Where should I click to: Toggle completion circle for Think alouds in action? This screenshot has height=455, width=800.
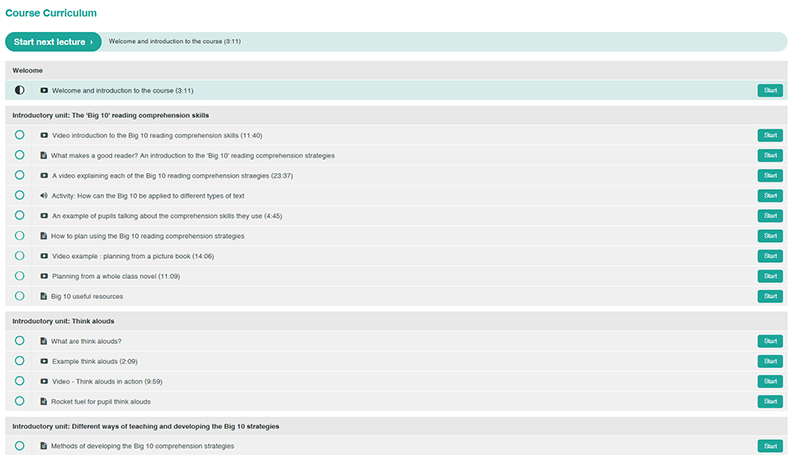point(19,381)
